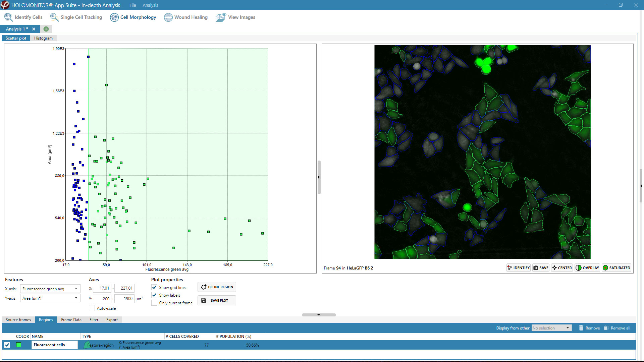Toggle the OVERLAY view on the image
Image resolution: width=644 pixels, height=362 pixels.
[587, 267]
